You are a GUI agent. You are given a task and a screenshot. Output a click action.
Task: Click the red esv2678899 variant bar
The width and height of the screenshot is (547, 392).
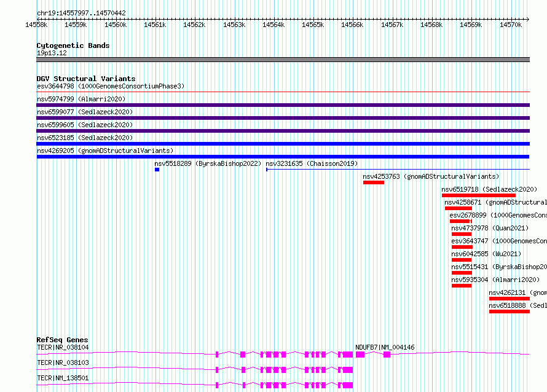(x=461, y=221)
